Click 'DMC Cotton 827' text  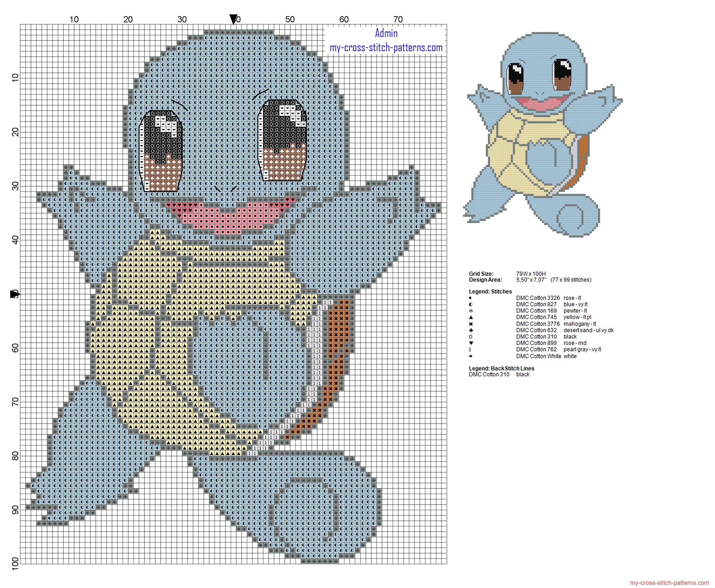click(536, 304)
